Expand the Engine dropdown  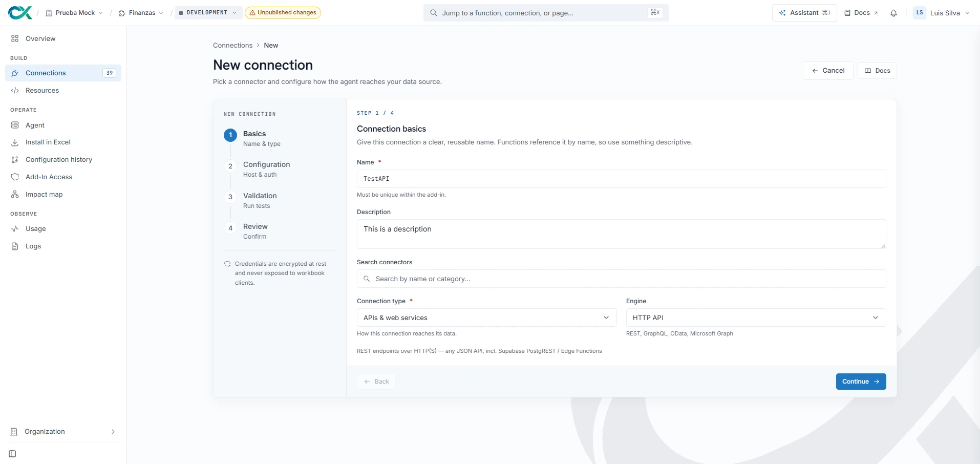pyautogui.click(x=756, y=318)
